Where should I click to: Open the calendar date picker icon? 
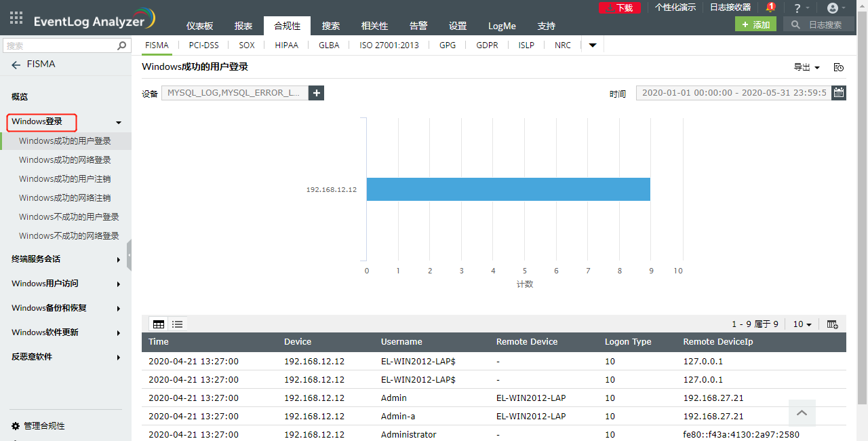[x=839, y=93]
